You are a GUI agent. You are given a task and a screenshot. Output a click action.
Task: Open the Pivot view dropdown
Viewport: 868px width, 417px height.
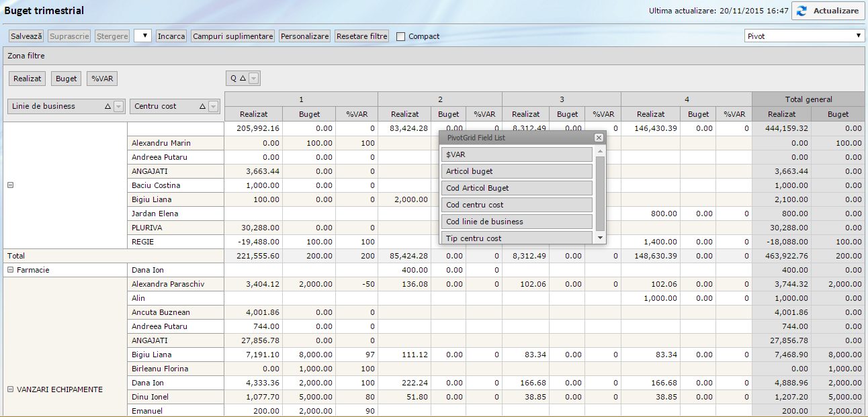pos(804,36)
